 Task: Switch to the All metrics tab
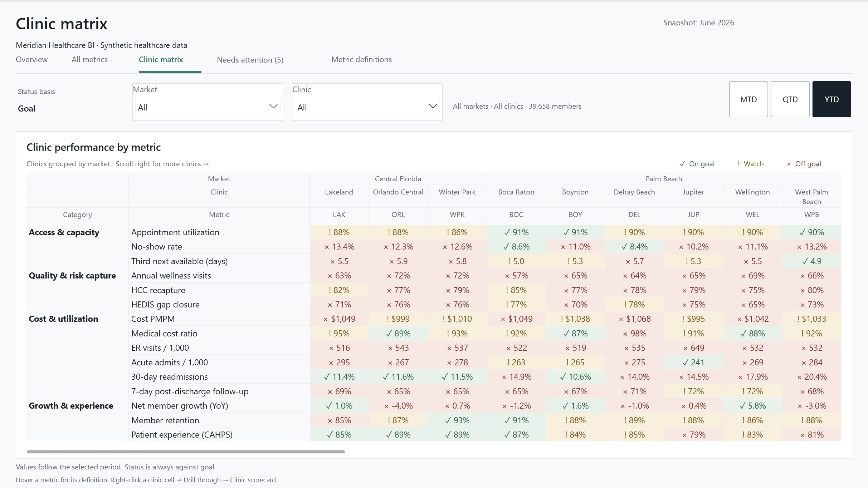coord(89,59)
